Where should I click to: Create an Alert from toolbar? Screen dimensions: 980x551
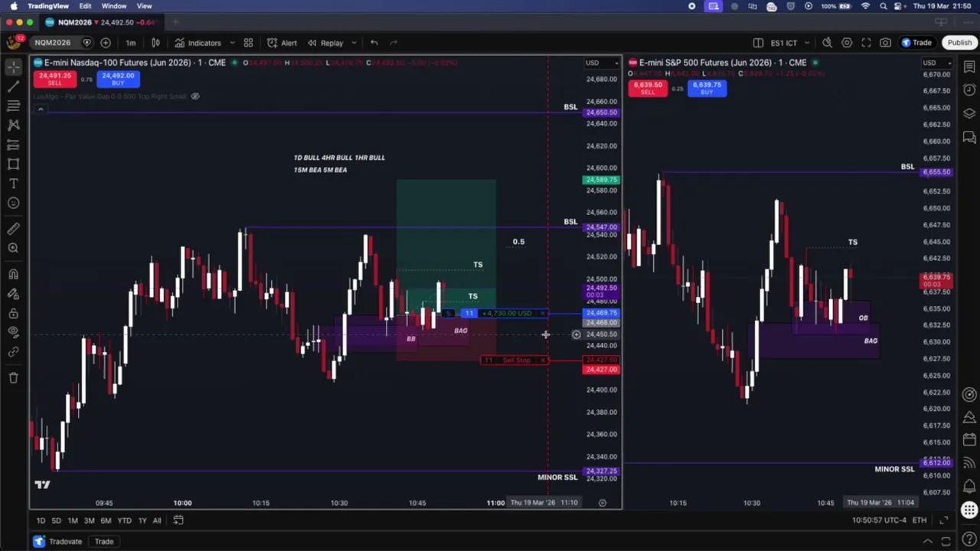point(282,43)
